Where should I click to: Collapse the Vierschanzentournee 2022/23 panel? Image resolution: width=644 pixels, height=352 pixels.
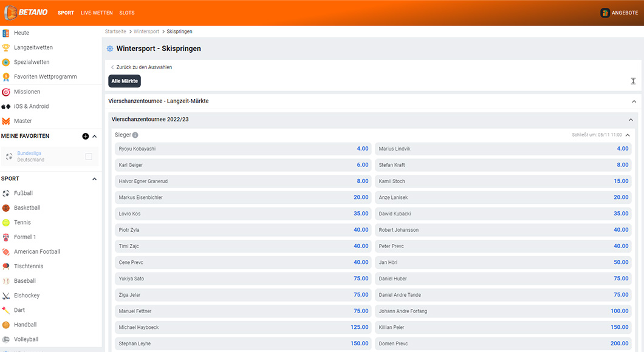click(631, 120)
